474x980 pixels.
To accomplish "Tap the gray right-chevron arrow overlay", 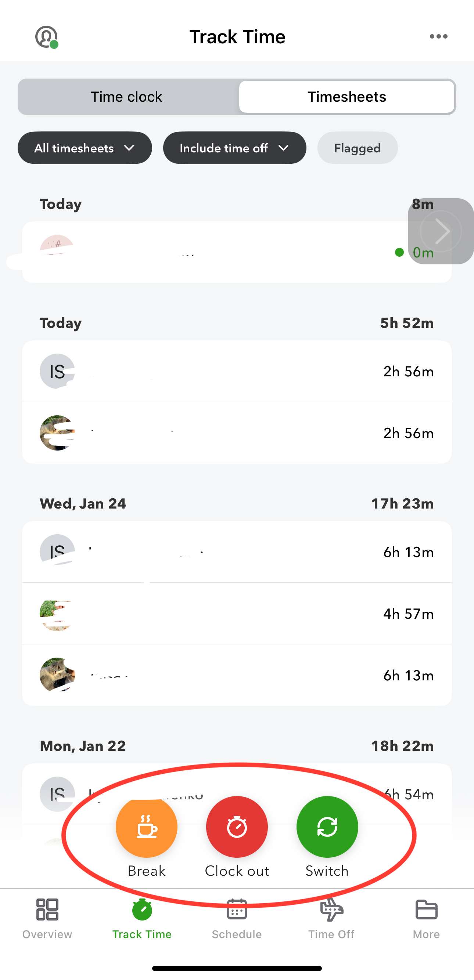I will [x=441, y=231].
